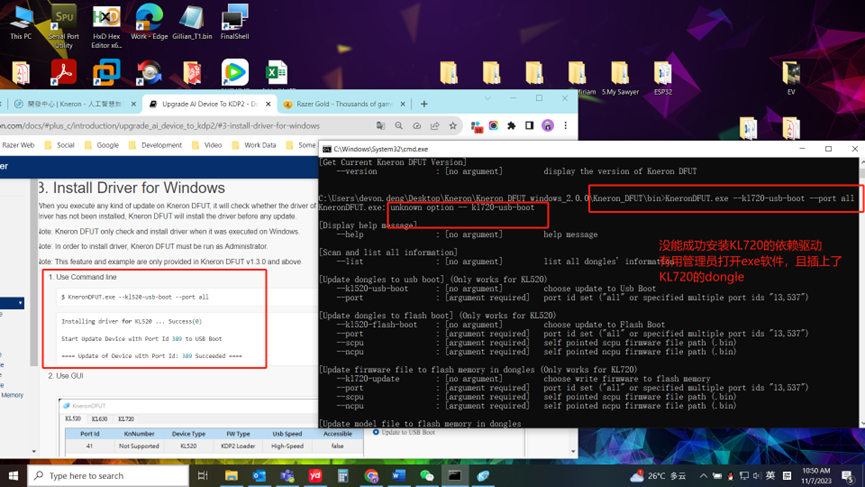This screenshot has height=487, width=865.
Task: Open Chrome profile avatar
Action: [x=547, y=126]
